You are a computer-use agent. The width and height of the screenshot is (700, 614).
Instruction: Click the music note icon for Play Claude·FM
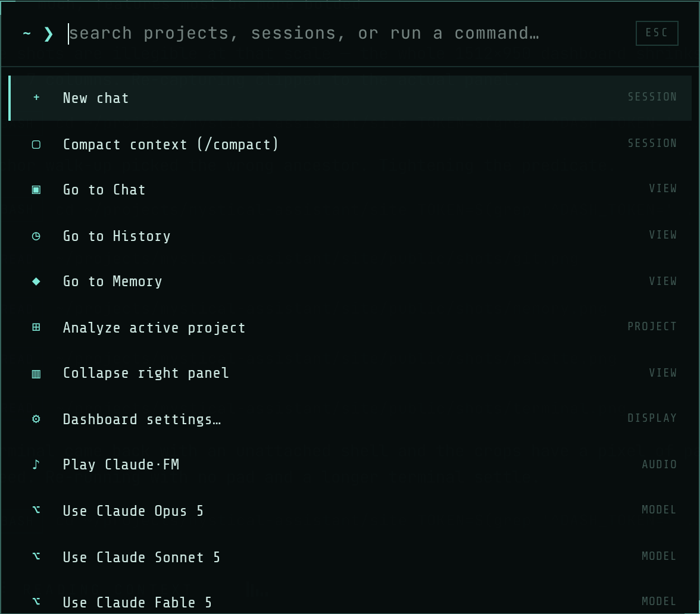37,464
